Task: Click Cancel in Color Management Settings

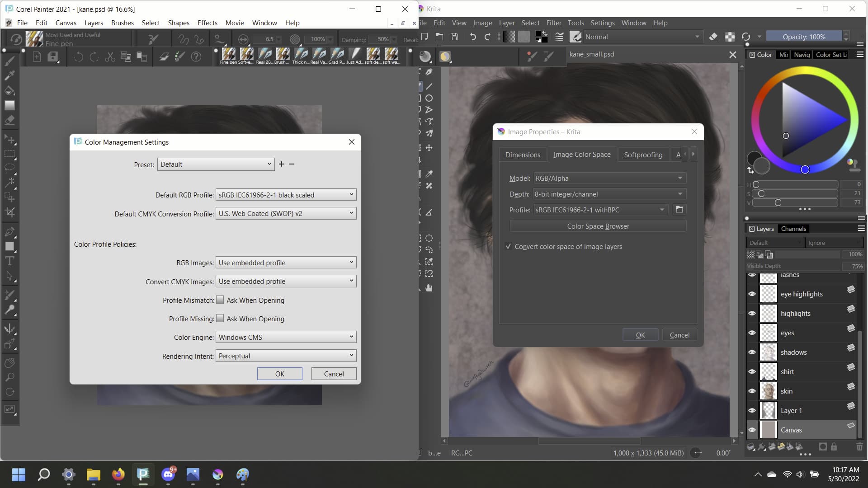Action: (x=334, y=374)
